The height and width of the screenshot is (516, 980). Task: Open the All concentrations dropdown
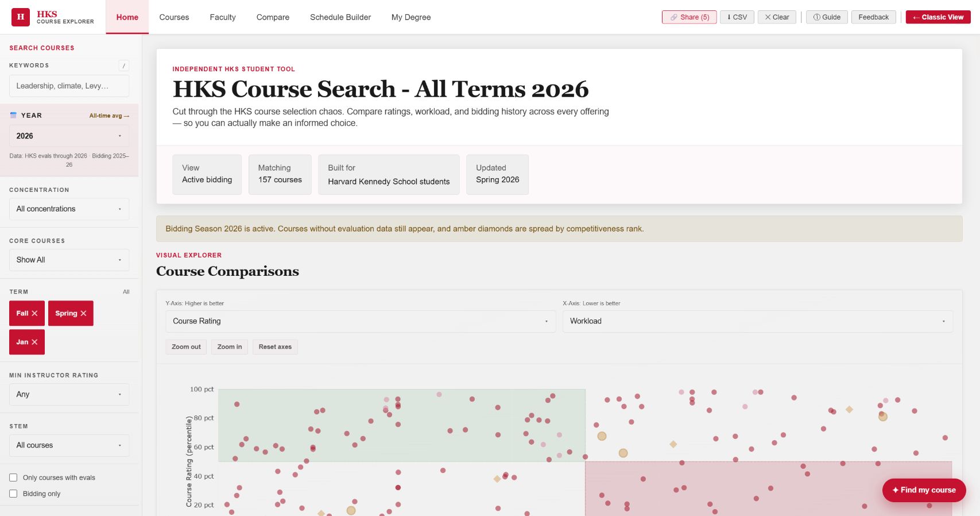[x=69, y=209]
